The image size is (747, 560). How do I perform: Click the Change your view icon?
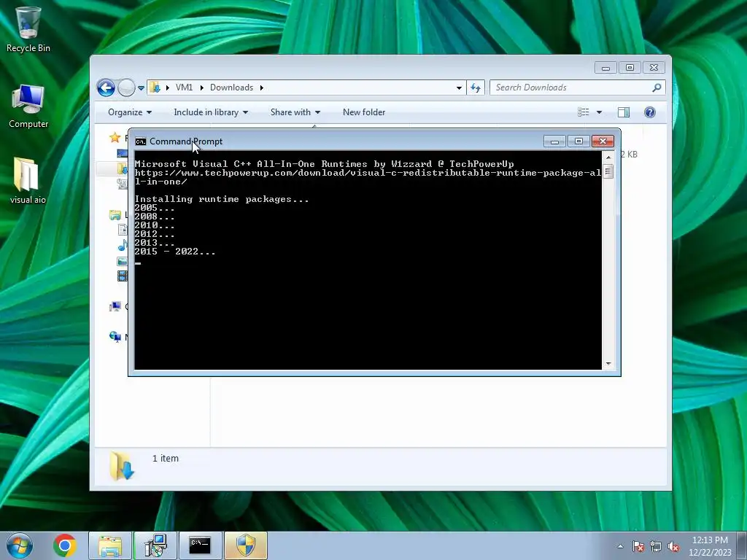[x=584, y=112]
